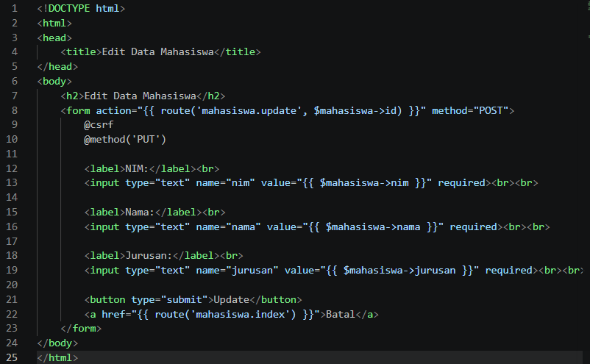Click the h2 heading text on line 7
This screenshot has width=590, height=364.
click(x=140, y=96)
